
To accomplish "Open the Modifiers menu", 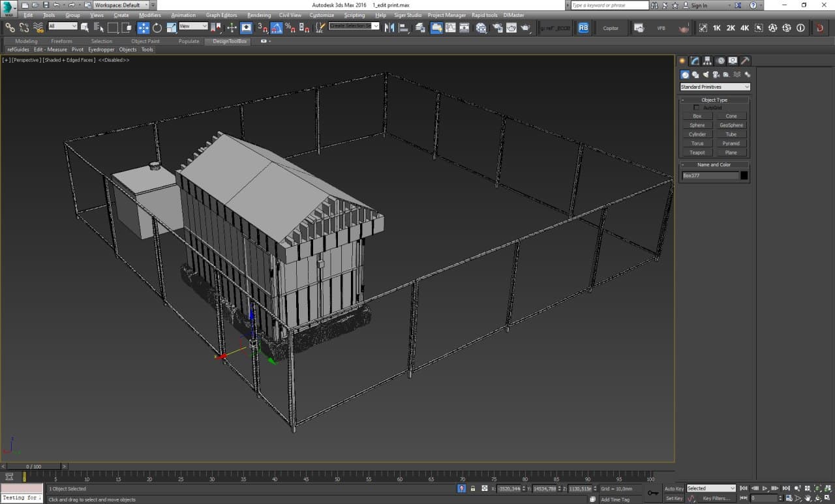I will coord(150,15).
